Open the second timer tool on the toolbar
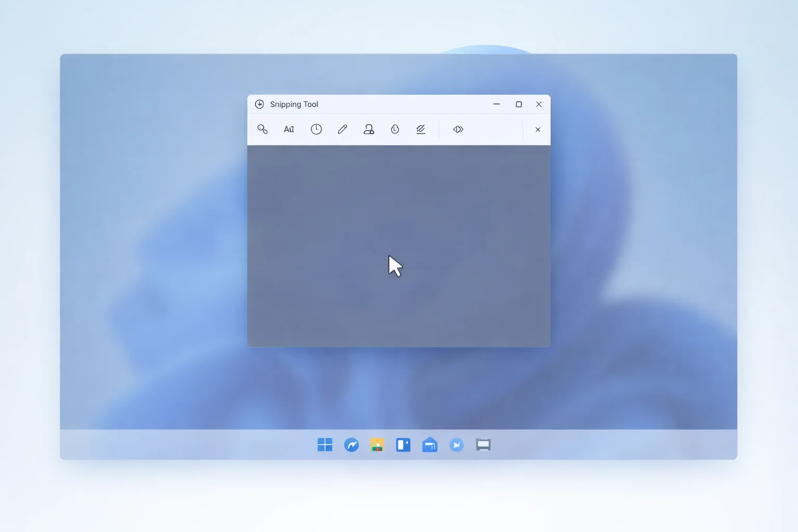 point(395,129)
